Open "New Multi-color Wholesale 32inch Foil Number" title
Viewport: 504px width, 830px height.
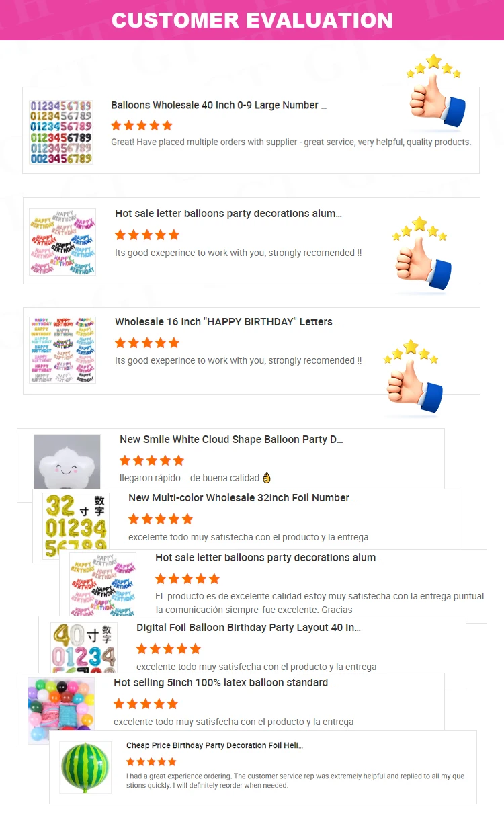(x=241, y=498)
